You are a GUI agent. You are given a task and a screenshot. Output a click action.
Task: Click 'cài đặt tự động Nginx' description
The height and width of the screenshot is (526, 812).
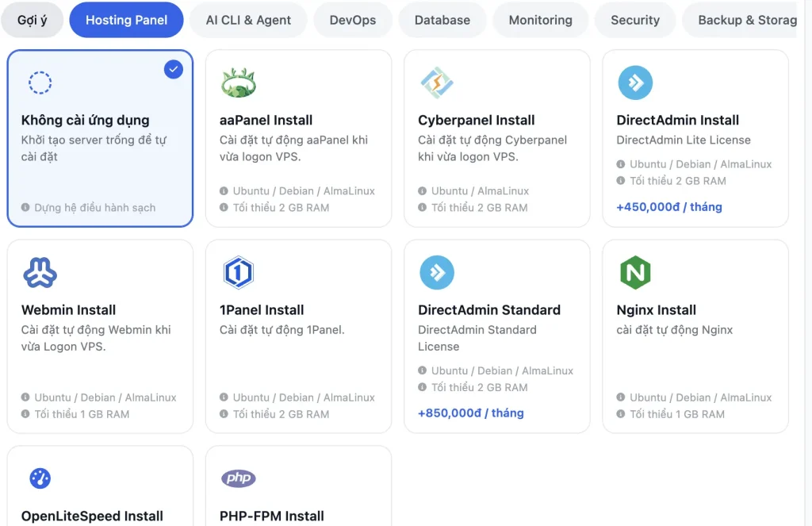pos(674,329)
